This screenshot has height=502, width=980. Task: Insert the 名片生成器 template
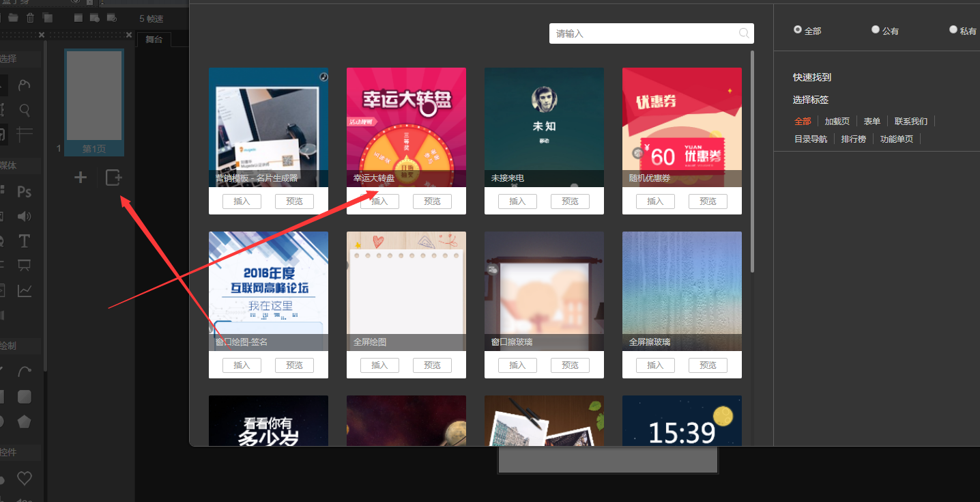(x=242, y=201)
